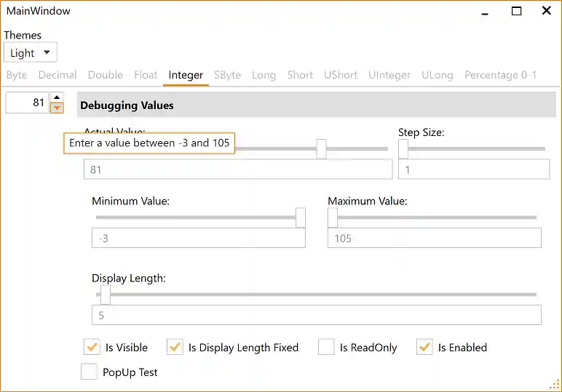Screen dimensions: 562x392
Task: Enable the Is ReadOnly checkbox
Action: tap(326, 347)
